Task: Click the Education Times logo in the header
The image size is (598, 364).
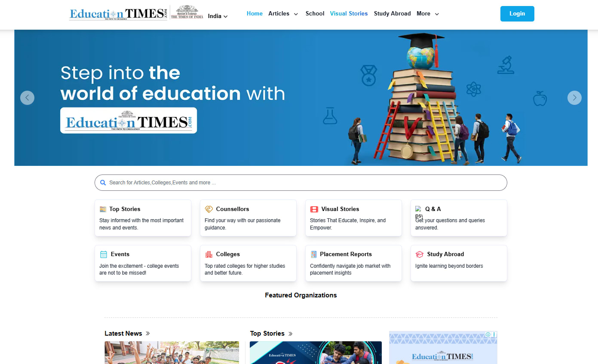Action: pos(118,14)
